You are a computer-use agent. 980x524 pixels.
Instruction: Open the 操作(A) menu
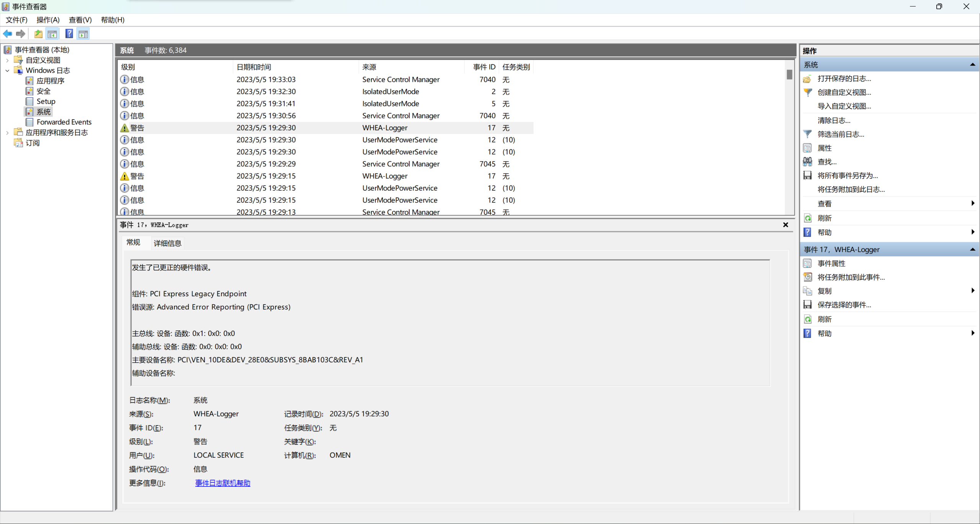48,20
